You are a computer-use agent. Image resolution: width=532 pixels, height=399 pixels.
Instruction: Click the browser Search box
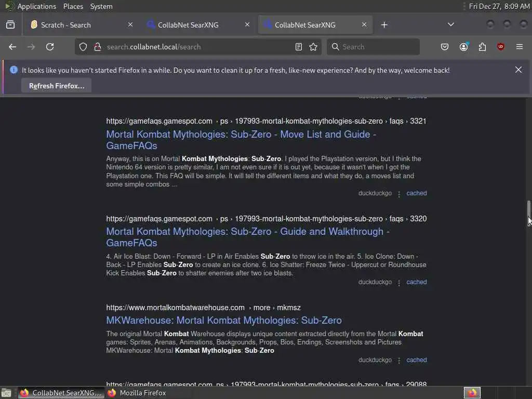point(373,47)
